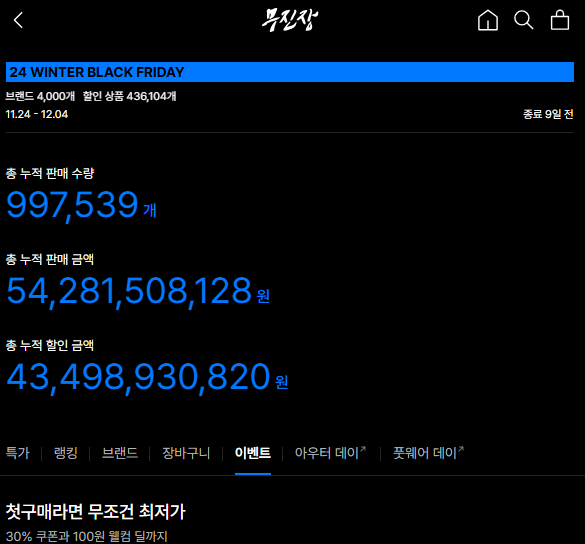Open the shopping bag icon

[560, 20]
